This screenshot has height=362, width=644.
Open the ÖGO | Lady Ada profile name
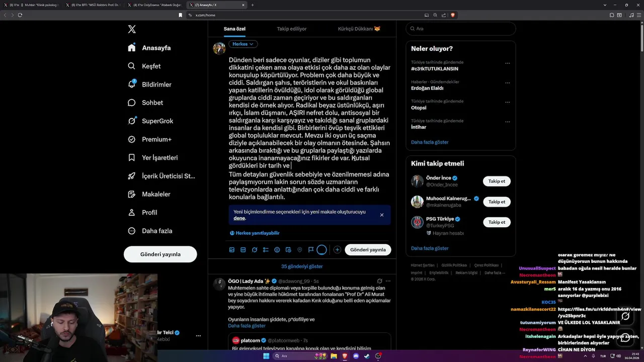tap(246, 281)
